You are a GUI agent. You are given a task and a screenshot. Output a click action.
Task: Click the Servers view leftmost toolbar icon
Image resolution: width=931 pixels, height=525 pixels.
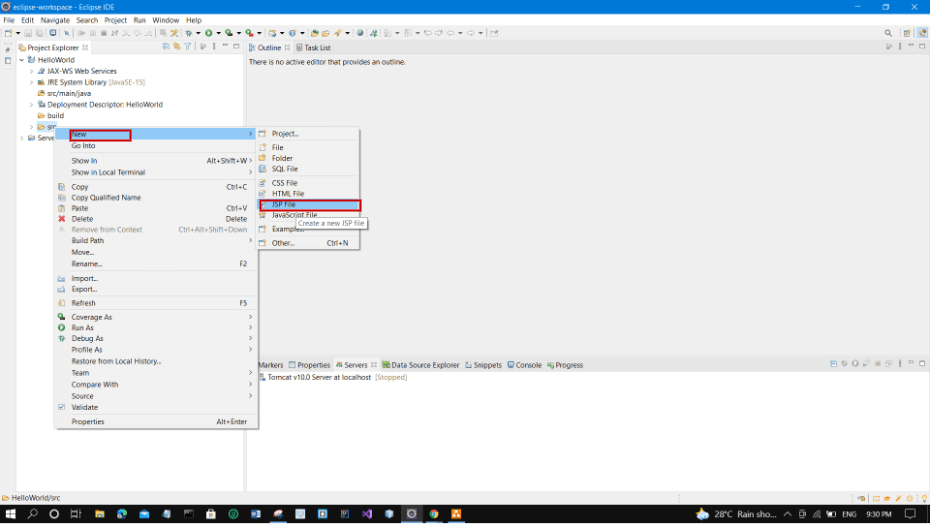[x=834, y=363]
